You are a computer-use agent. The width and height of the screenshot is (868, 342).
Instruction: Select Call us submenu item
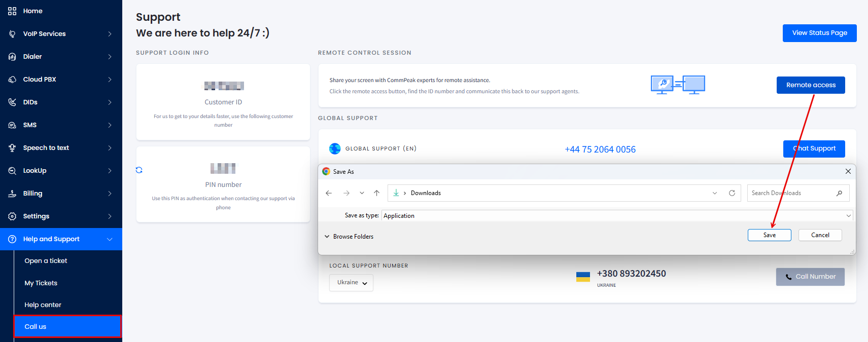[x=68, y=327]
